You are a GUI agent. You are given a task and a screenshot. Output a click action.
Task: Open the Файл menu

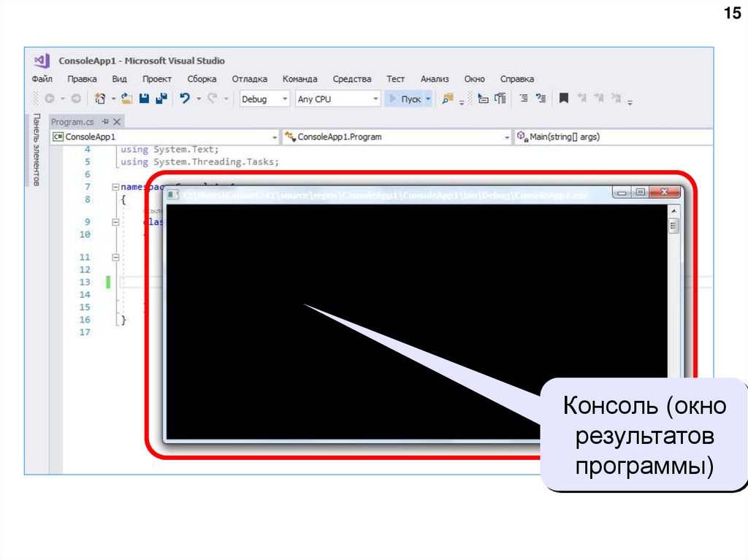tap(42, 79)
